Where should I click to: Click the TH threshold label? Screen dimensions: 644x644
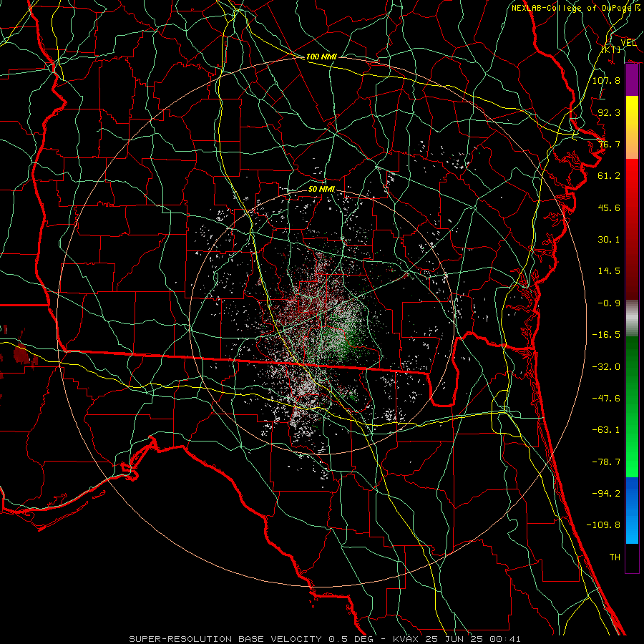click(x=615, y=557)
